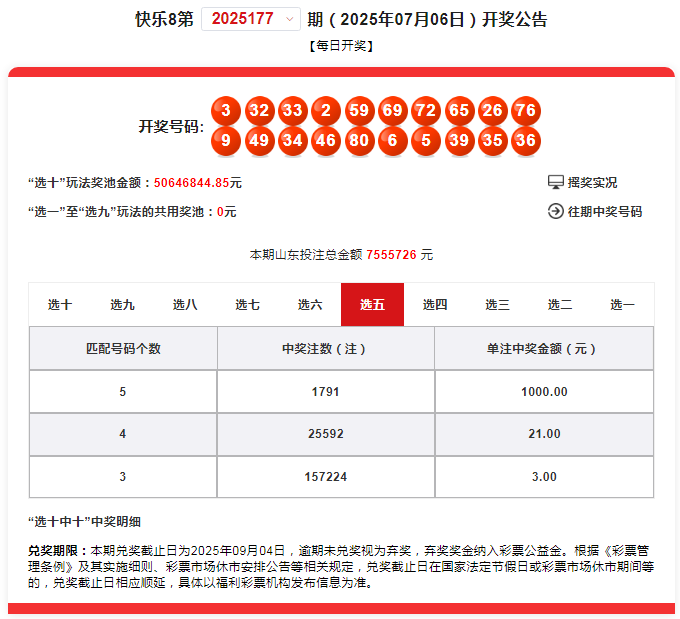Click the red ball numbered 72
The height and width of the screenshot is (619, 680).
pyautogui.click(x=426, y=111)
